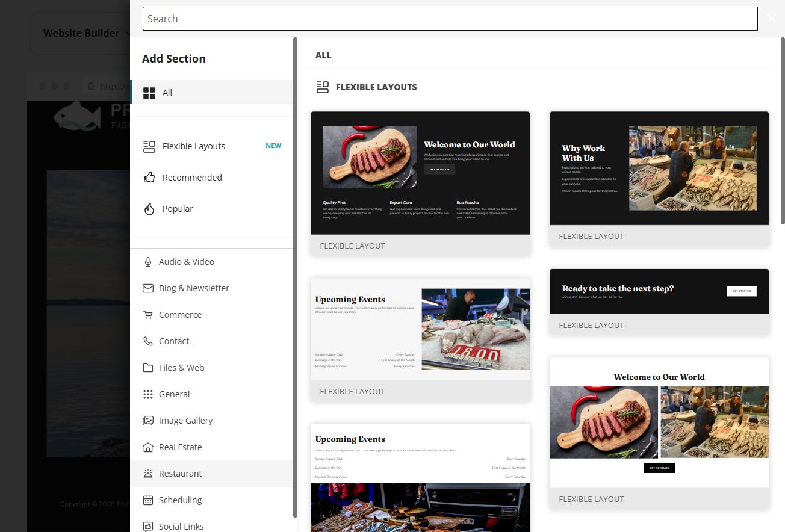The width and height of the screenshot is (785, 532).
Task: Select the white Upcoming Events layout with bottom photo
Action: tap(420, 478)
